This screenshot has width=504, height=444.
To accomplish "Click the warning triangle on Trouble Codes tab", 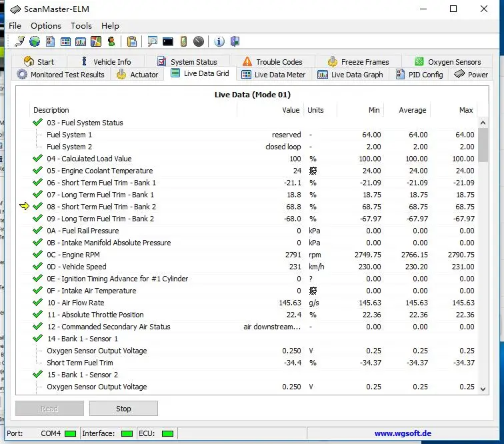I will click(247, 61).
